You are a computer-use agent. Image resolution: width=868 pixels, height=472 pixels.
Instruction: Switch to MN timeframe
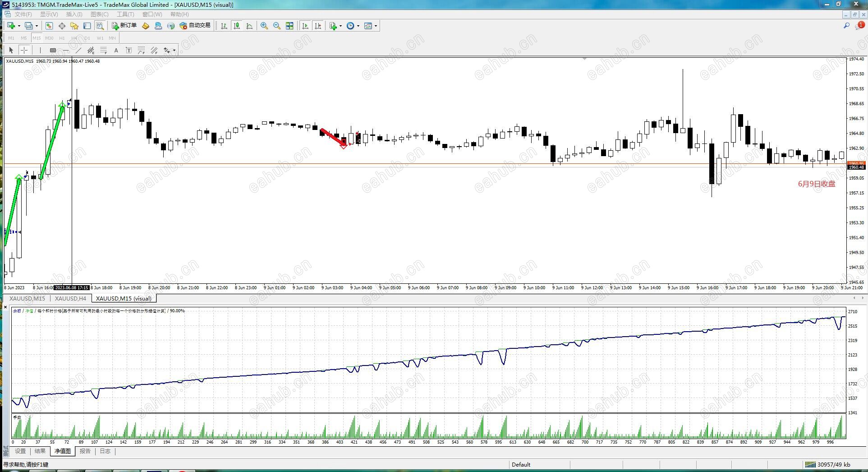click(112, 38)
